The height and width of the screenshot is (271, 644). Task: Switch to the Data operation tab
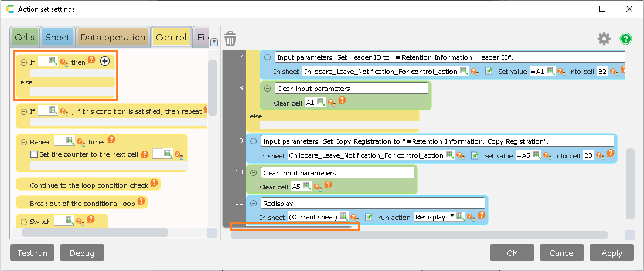pyautogui.click(x=113, y=37)
